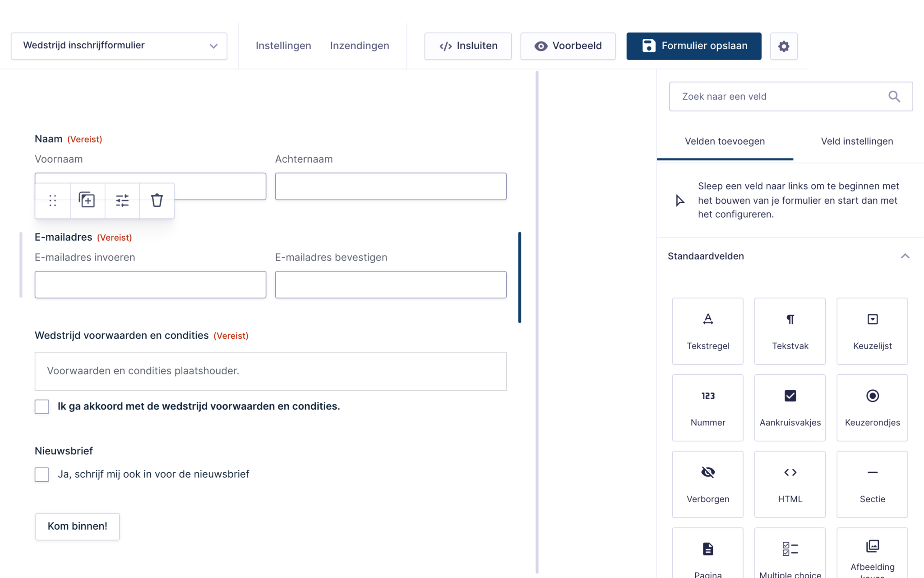Viewport: 924px width, 578px height.
Task: Add a Keuzelijst field
Action: (x=872, y=331)
